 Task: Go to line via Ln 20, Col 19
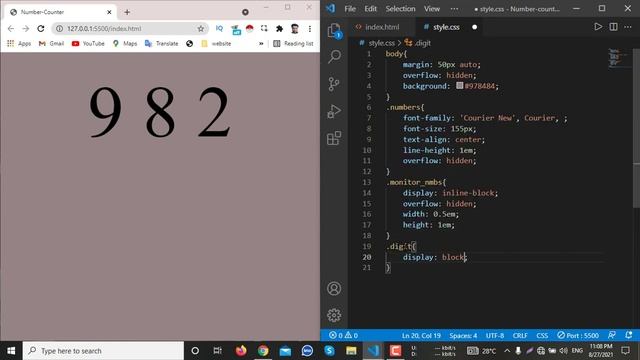421,335
